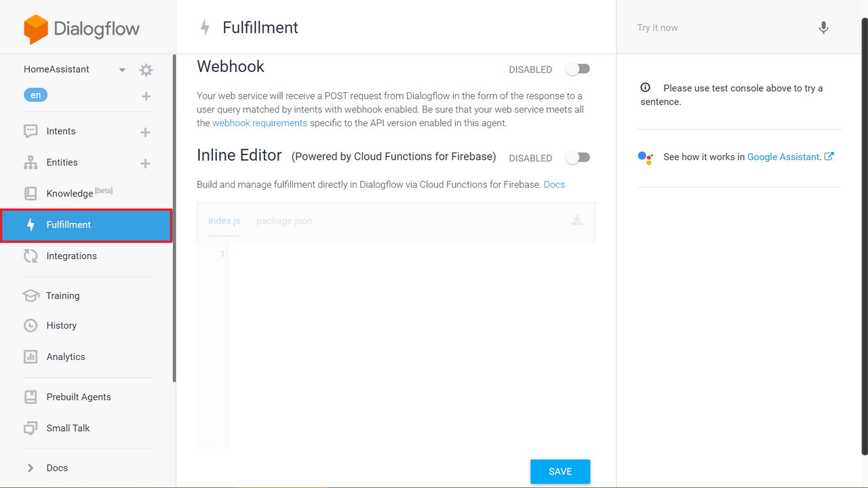Screen dimensions: 868x488
Task: Select the en language badge
Action: tap(35, 95)
